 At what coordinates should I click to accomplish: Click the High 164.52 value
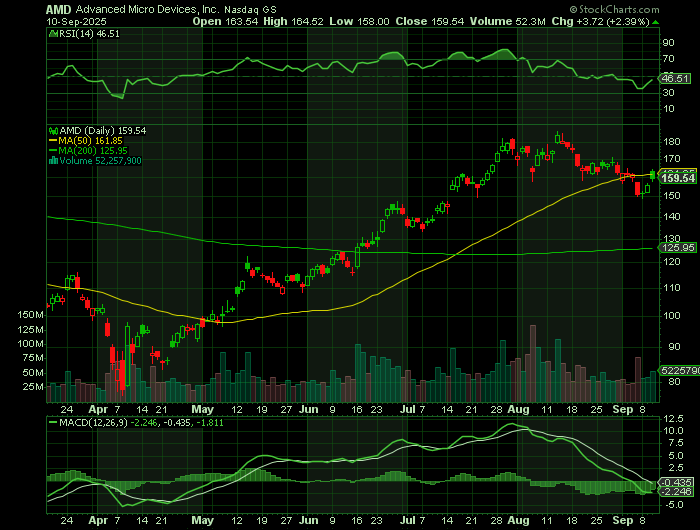[293, 21]
